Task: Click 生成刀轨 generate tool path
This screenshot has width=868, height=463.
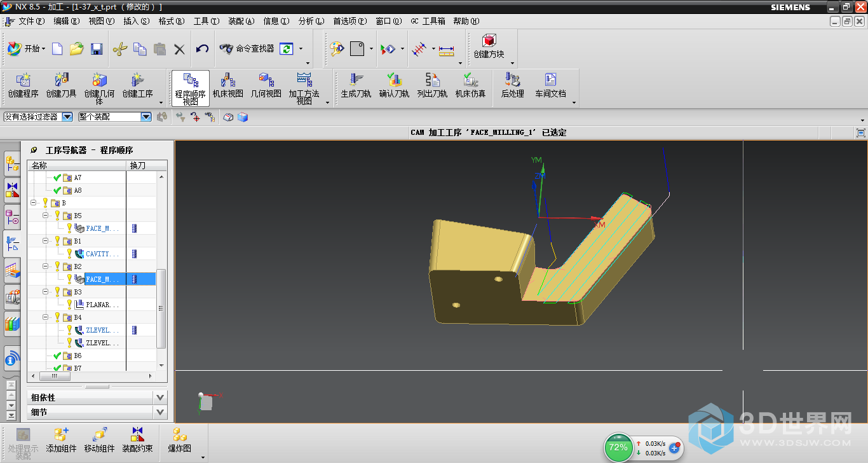Action: point(356,86)
